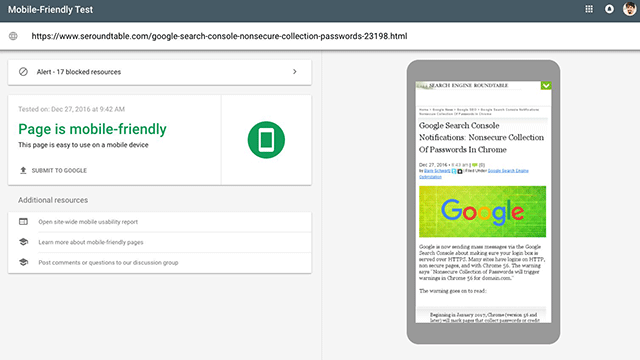
Task: Post comments to discussion group link
Action: tap(108, 262)
